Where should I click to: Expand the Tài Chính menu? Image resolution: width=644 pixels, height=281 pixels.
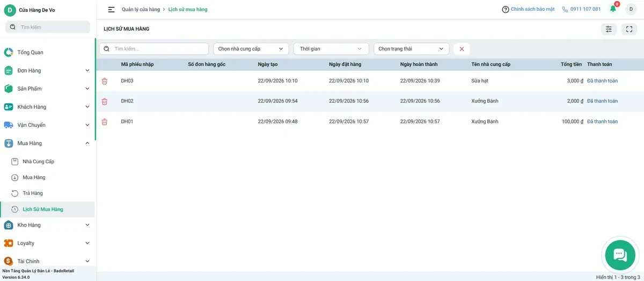(x=47, y=261)
